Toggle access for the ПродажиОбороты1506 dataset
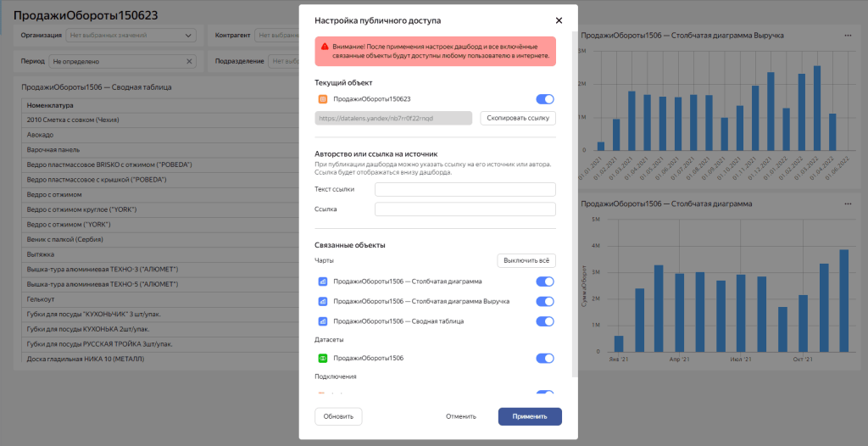Image resolution: width=868 pixels, height=446 pixels. pyautogui.click(x=545, y=359)
